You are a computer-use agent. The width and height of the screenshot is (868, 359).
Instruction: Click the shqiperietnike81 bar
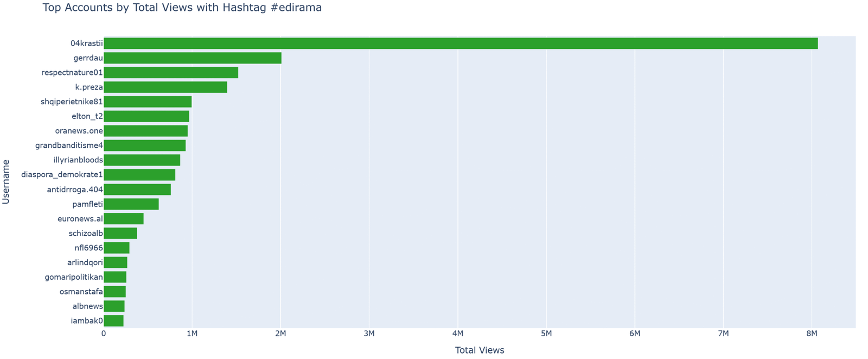pyautogui.click(x=147, y=102)
